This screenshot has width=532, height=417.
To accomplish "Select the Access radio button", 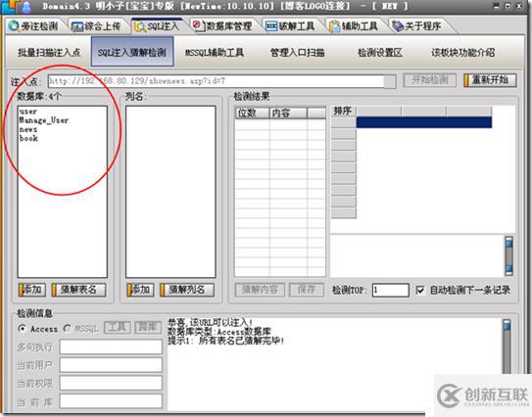I will pos(23,329).
